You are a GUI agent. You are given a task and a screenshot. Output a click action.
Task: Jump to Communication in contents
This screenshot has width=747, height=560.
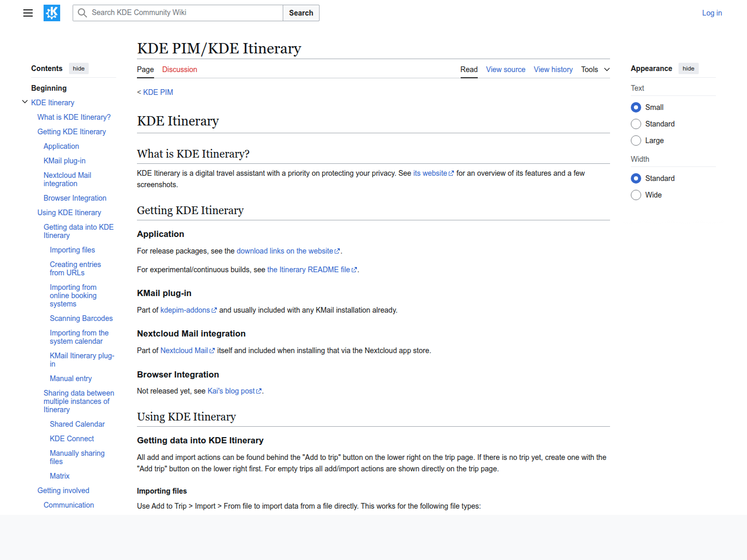pyautogui.click(x=68, y=505)
